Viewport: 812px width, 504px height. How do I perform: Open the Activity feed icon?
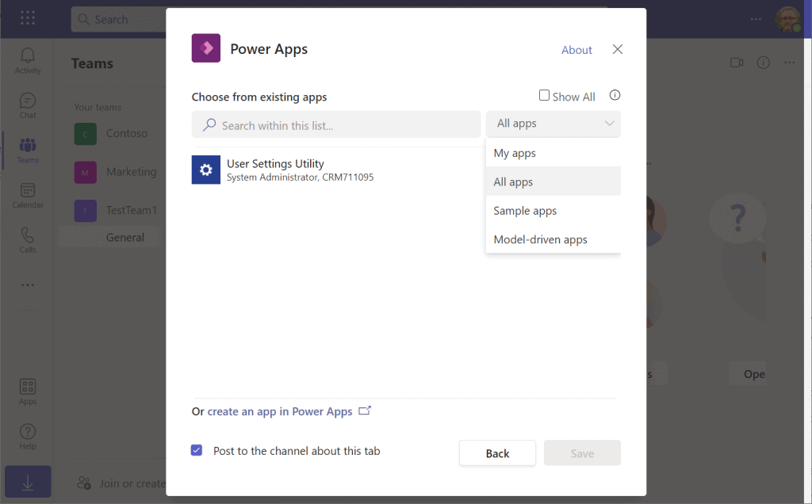click(28, 59)
